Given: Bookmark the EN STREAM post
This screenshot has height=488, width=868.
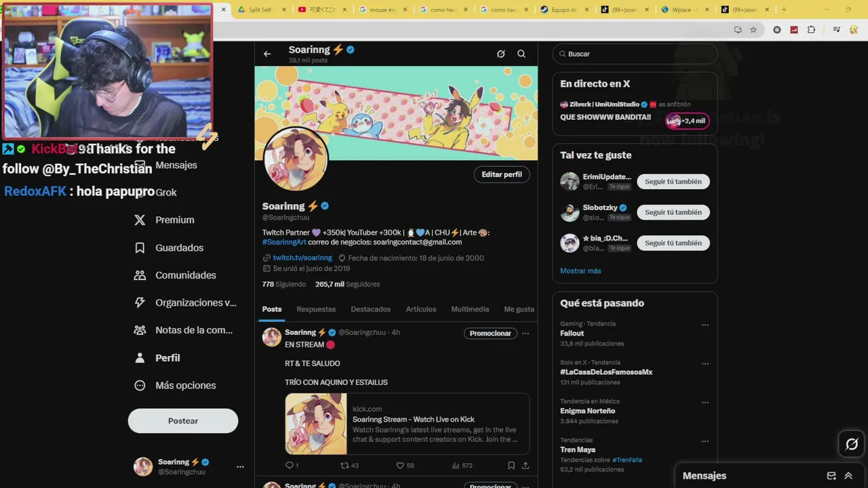Looking at the screenshot, I should coord(511,466).
